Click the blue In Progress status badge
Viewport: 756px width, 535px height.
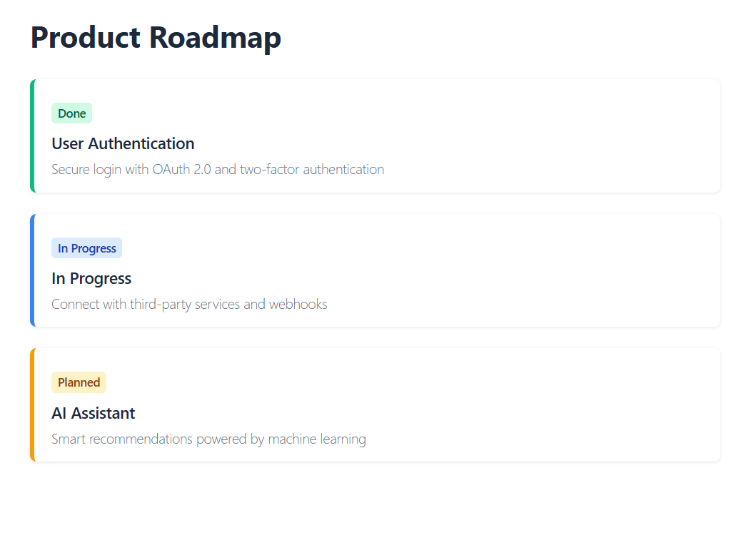(x=87, y=248)
